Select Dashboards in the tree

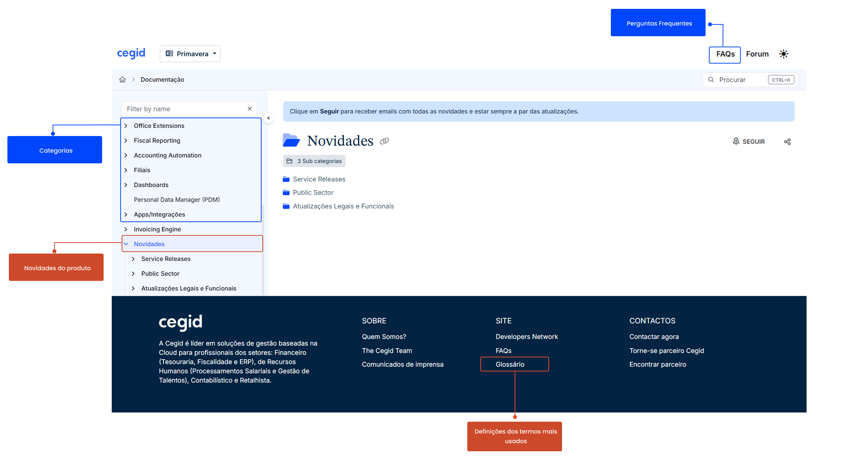coord(151,185)
